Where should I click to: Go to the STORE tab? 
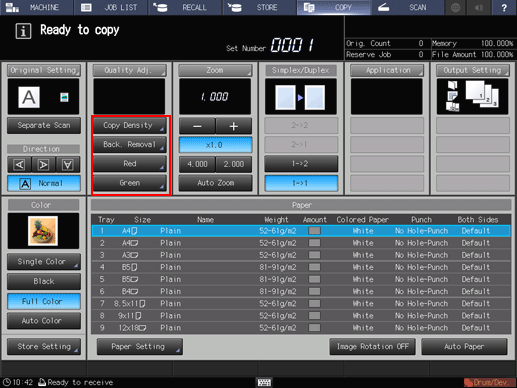click(x=259, y=7)
